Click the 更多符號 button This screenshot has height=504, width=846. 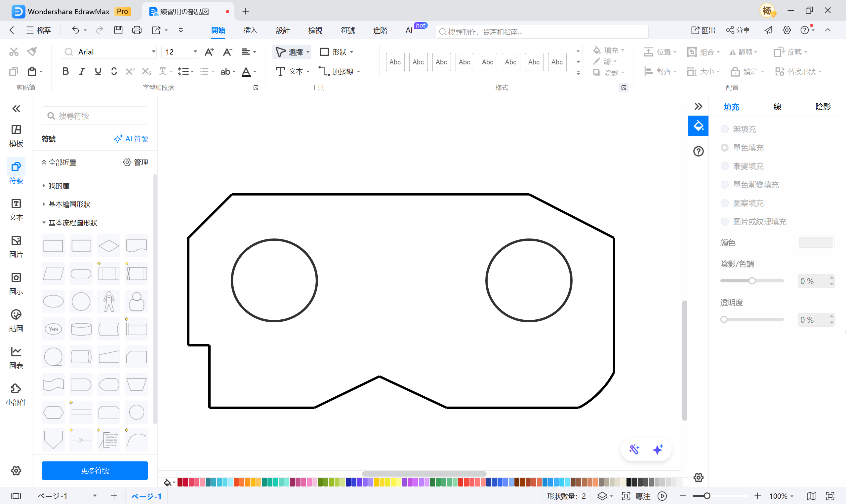(x=95, y=470)
